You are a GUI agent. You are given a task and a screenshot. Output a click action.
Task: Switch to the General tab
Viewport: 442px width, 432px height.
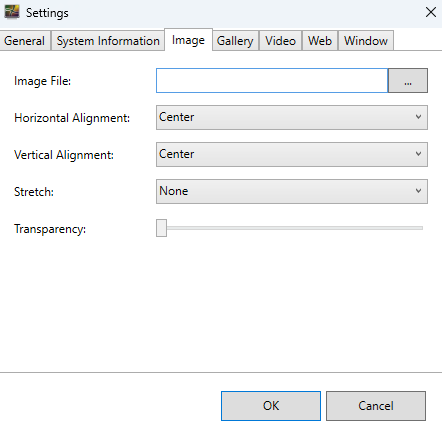(25, 41)
